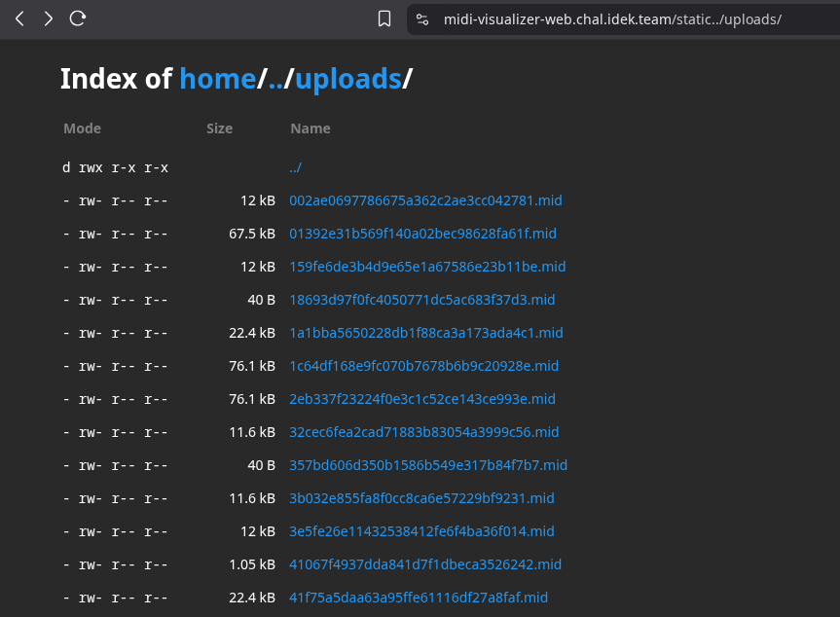Select the 40 B file 18693d97f0fc4050771dc5ac683f37d3.mid
Viewport: 840px width, 617px height.
pos(423,300)
